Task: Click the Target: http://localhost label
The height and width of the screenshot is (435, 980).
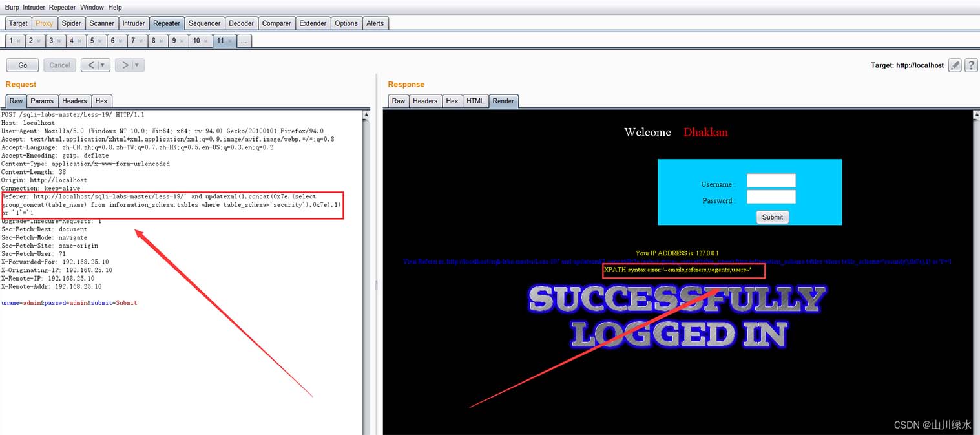Action: [907, 65]
